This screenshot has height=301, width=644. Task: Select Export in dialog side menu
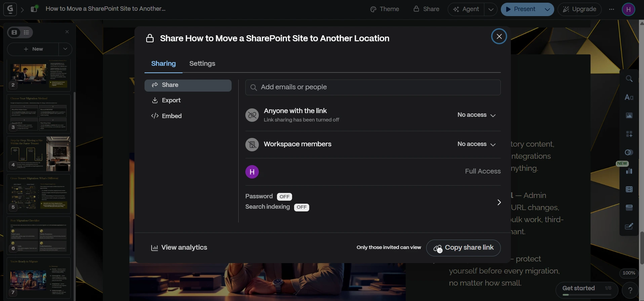pyautogui.click(x=188, y=101)
